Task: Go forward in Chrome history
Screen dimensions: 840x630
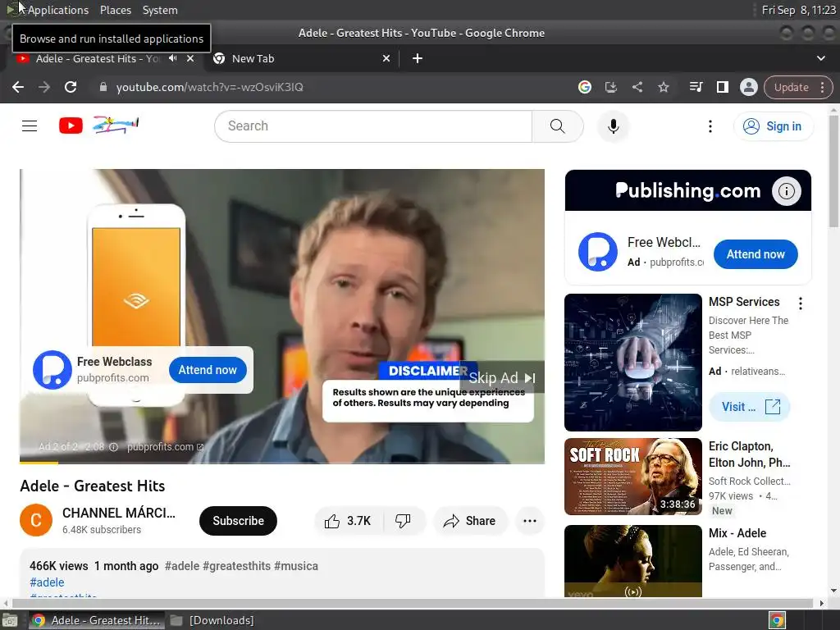Action: [x=44, y=87]
